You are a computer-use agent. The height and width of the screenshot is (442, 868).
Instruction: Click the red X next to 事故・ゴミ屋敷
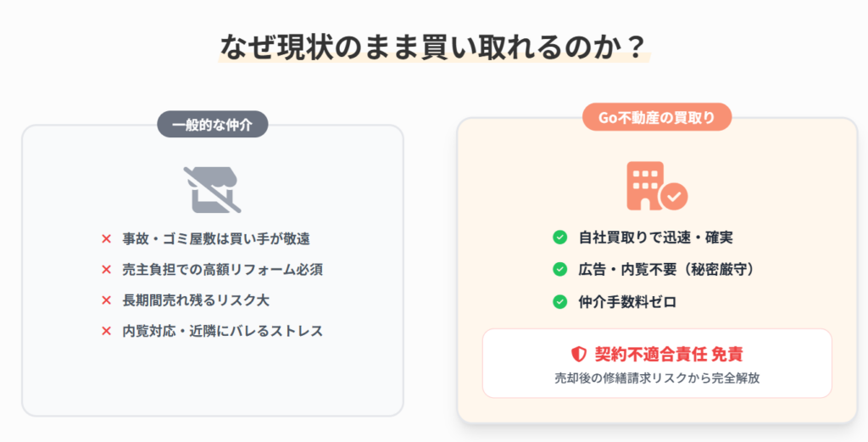tap(106, 238)
